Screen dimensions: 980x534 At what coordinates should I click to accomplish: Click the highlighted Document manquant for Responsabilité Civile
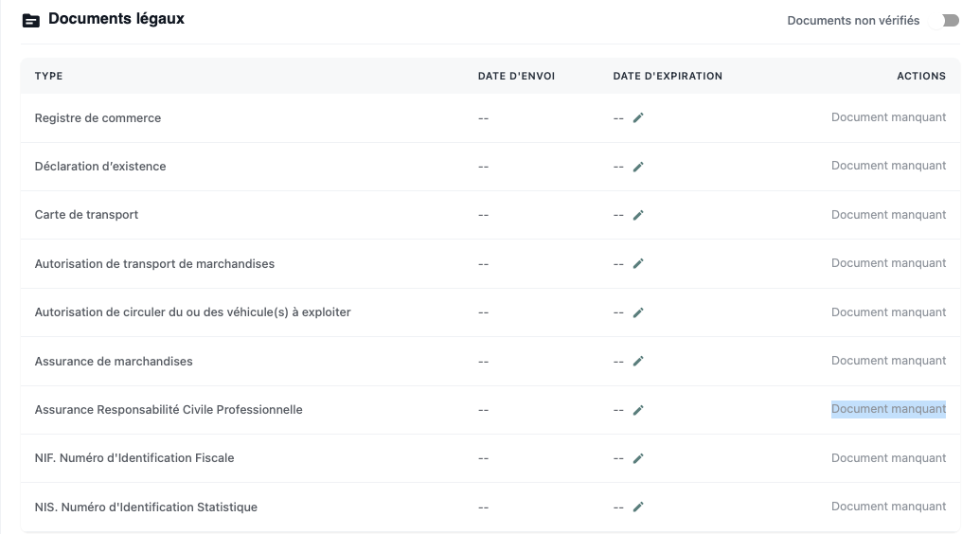888,409
